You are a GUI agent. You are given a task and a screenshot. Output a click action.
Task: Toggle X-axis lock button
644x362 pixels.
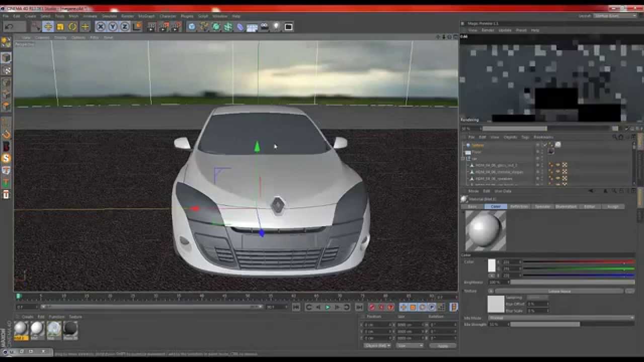(101, 27)
